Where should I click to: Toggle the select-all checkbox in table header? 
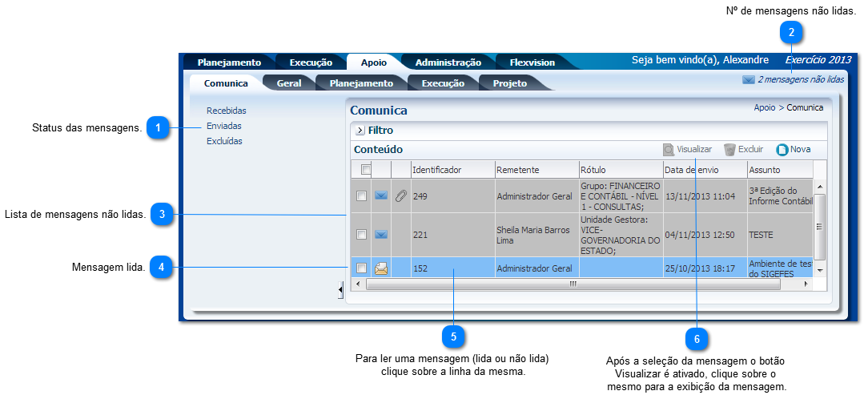[366, 170]
